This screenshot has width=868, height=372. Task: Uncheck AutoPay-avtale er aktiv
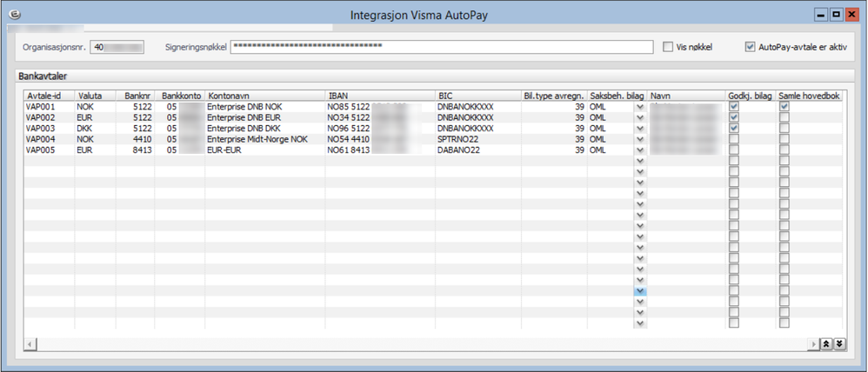coord(750,47)
